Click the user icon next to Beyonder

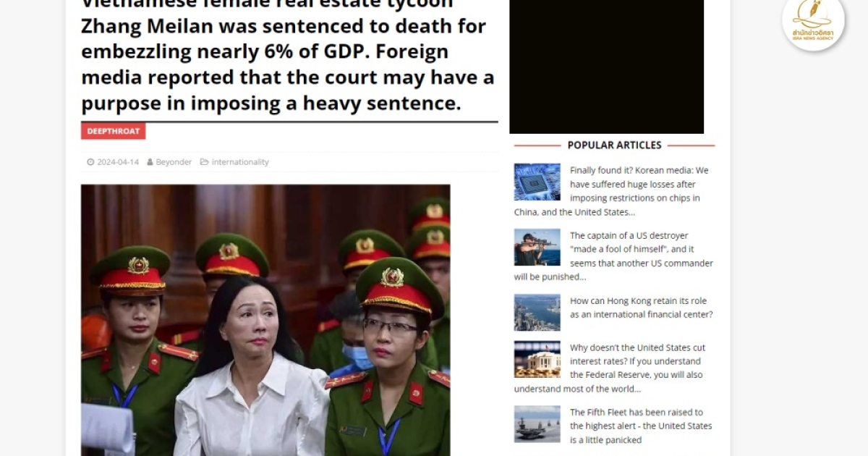pyautogui.click(x=150, y=162)
